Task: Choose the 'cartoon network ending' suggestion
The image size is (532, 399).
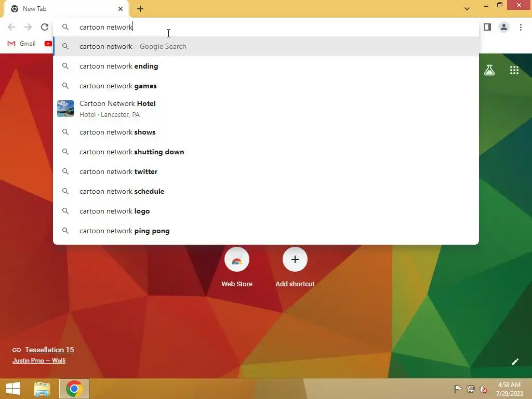Action: (266, 66)
